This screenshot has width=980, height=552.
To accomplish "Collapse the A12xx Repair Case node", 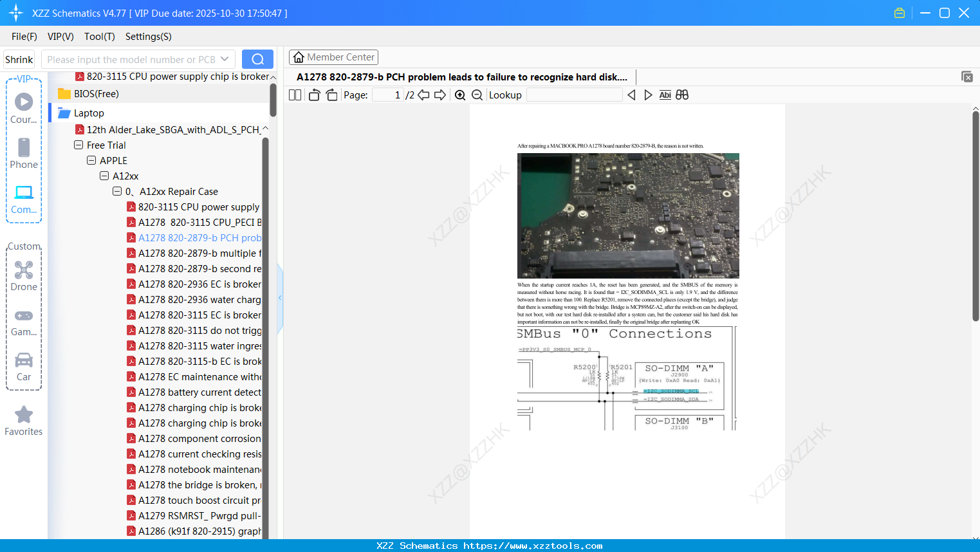I will [117, 192].
